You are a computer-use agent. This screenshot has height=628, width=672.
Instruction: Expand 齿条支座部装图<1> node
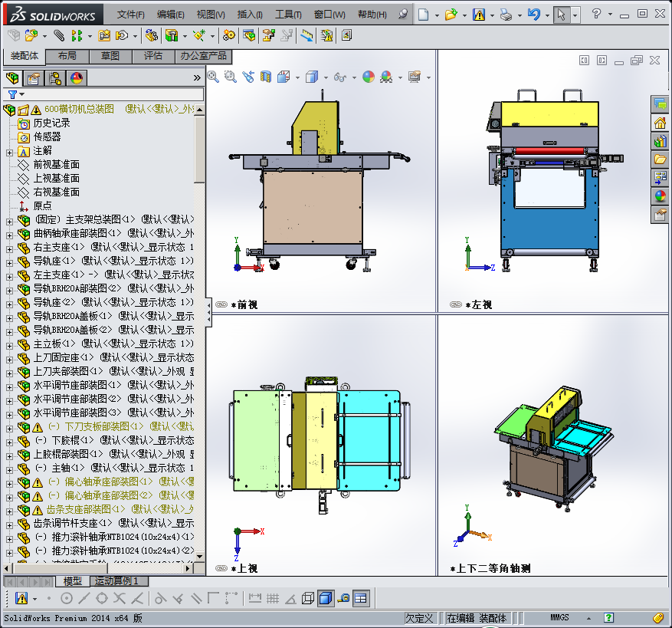tap(9, 511)
